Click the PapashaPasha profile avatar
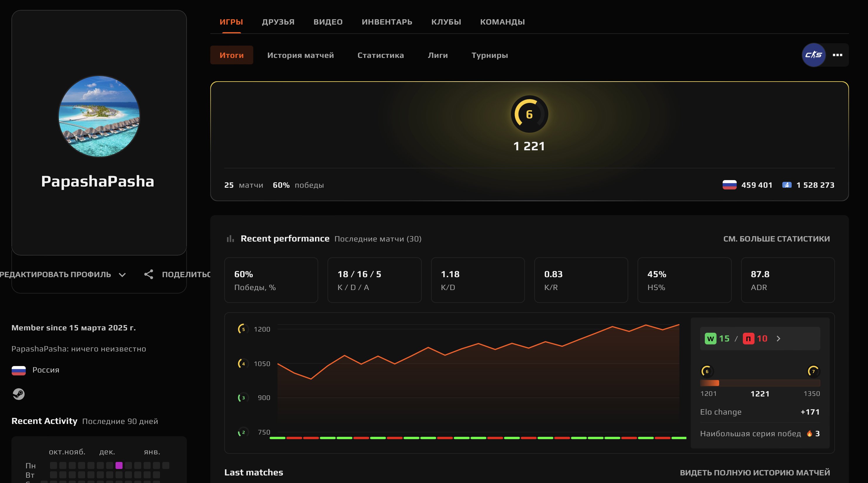This screenshot has width=868, height=483. point(99,116)
